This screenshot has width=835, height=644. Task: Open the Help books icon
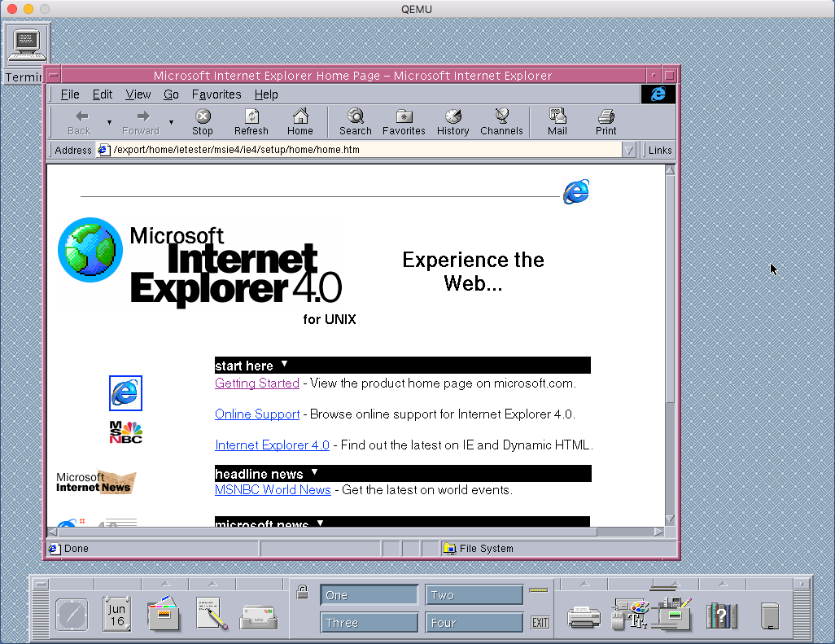click(x=722, y=616)
